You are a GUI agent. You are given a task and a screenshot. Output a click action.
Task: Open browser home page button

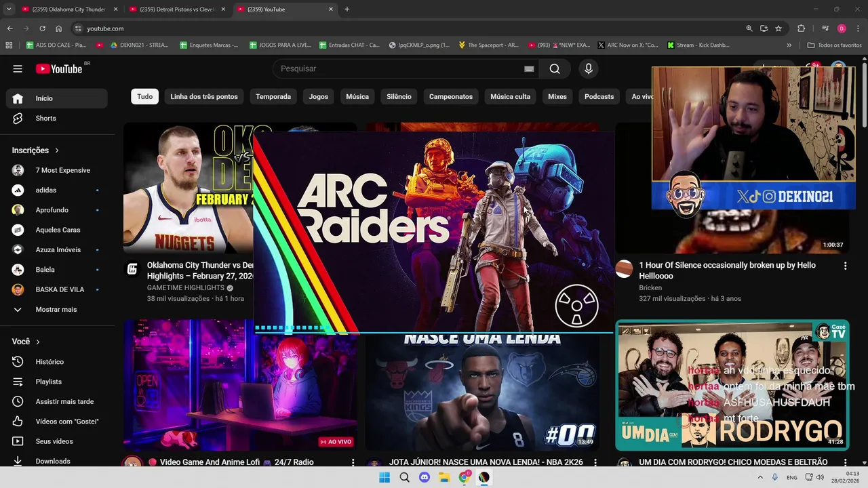click(x=58, y=28)
